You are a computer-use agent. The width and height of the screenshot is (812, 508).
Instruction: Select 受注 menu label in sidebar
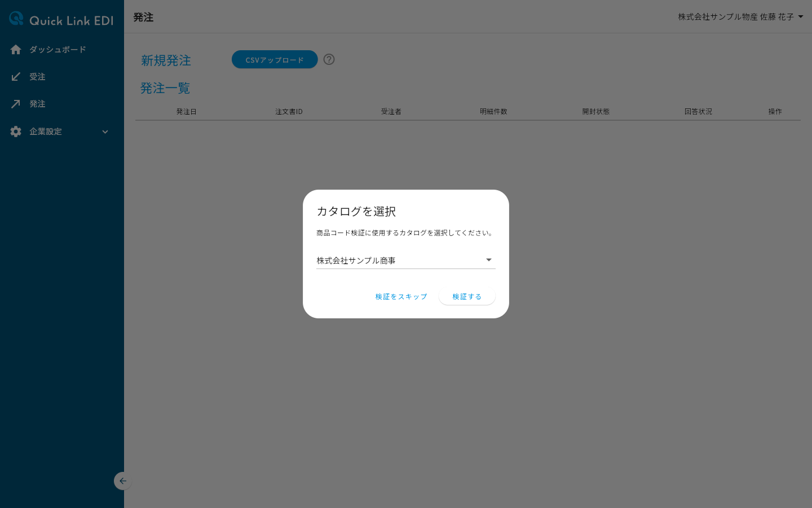point(37,77)
